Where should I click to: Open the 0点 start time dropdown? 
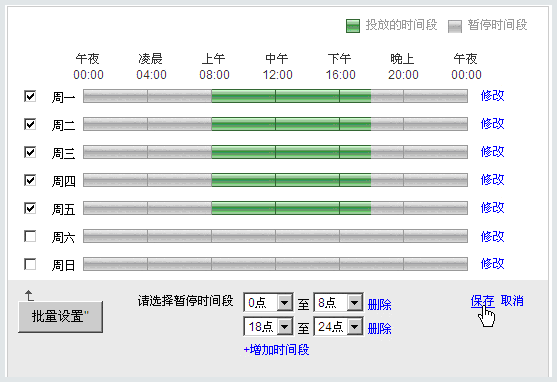[x=269, y=303]
